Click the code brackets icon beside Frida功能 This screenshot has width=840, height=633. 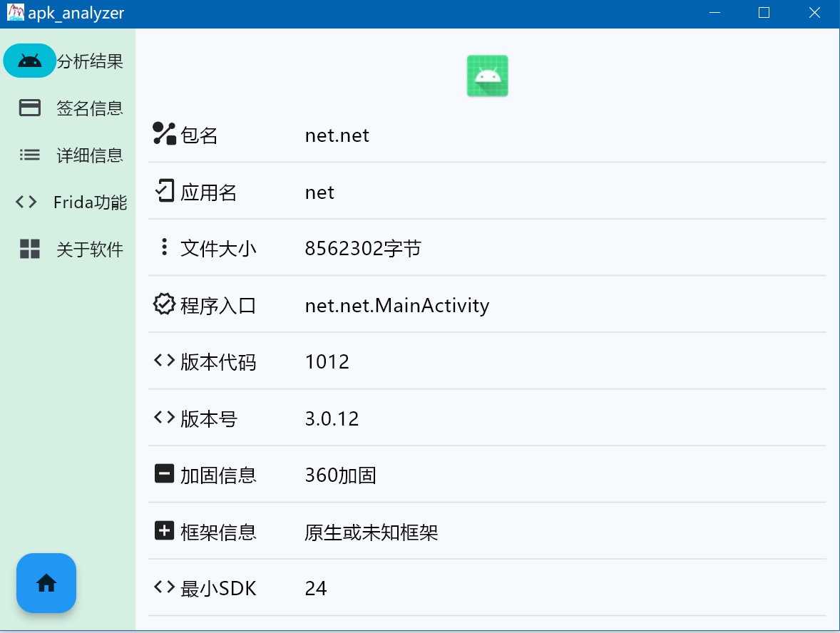[26, 202]
